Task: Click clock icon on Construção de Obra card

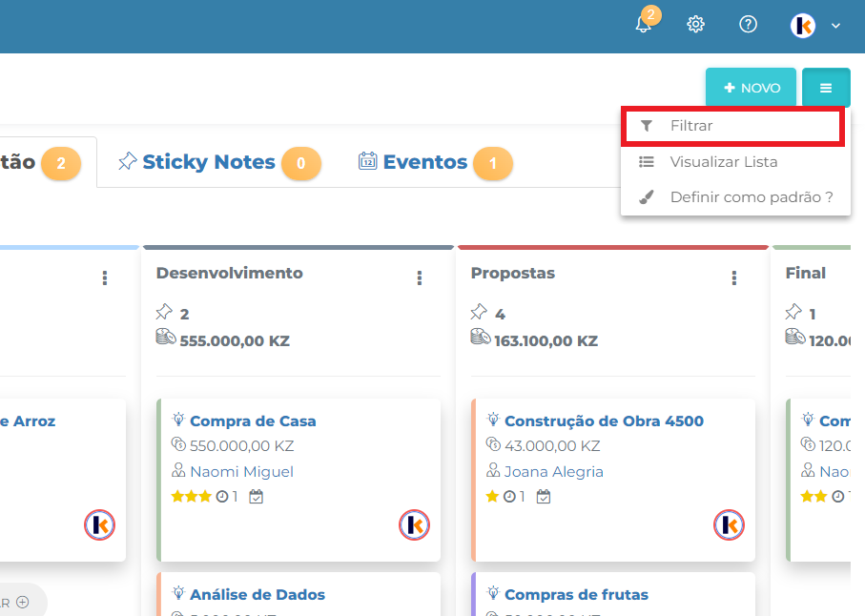Action: point(509,497)
